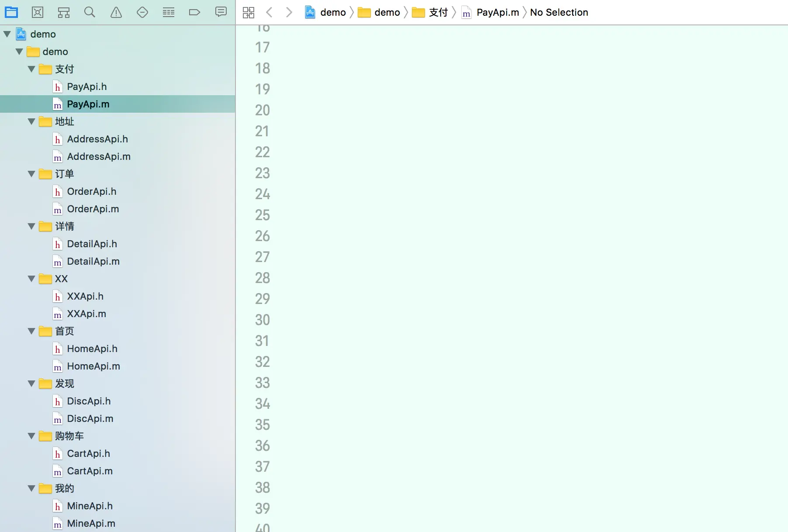This screenshot has height=532, width=788.
Task: Select the 发现 group name
Action: pos(65,383)
